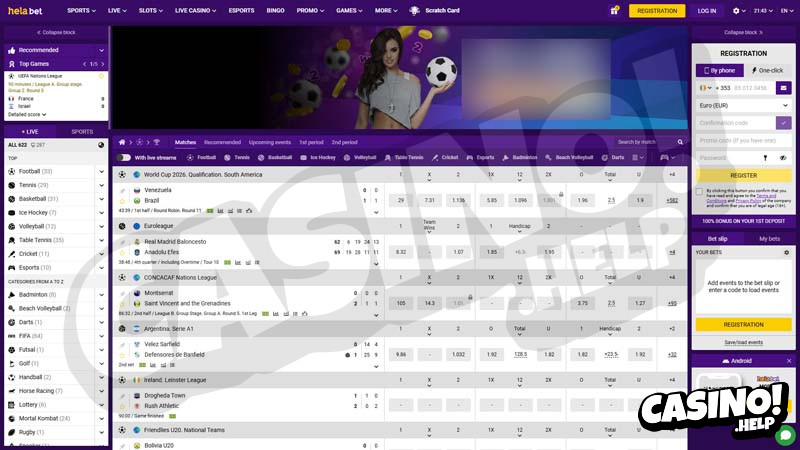800x450 pixels.
Task: Filter by Basketball in sport filter bar
Action: pos(275,158)
